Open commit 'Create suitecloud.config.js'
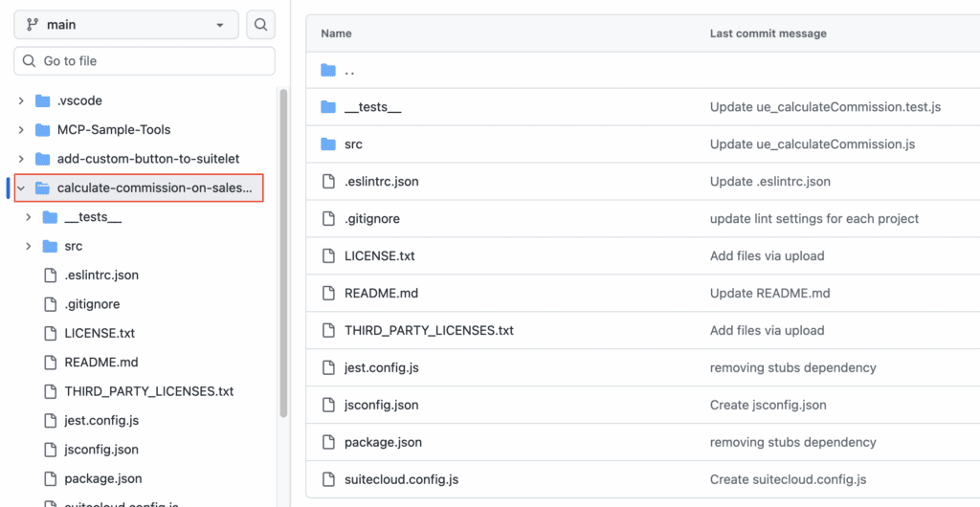The width and height of the screenshot is (980, 507). click(788, 479)
